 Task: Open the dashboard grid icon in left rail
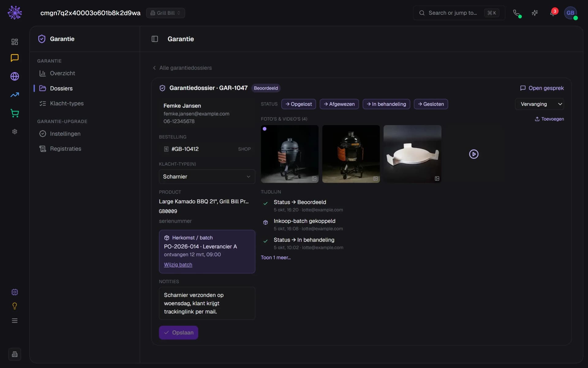[x=14, y=42]
